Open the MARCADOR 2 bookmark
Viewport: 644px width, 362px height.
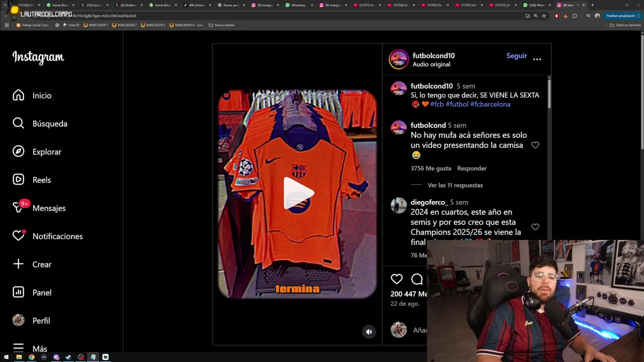coord(124,25)
